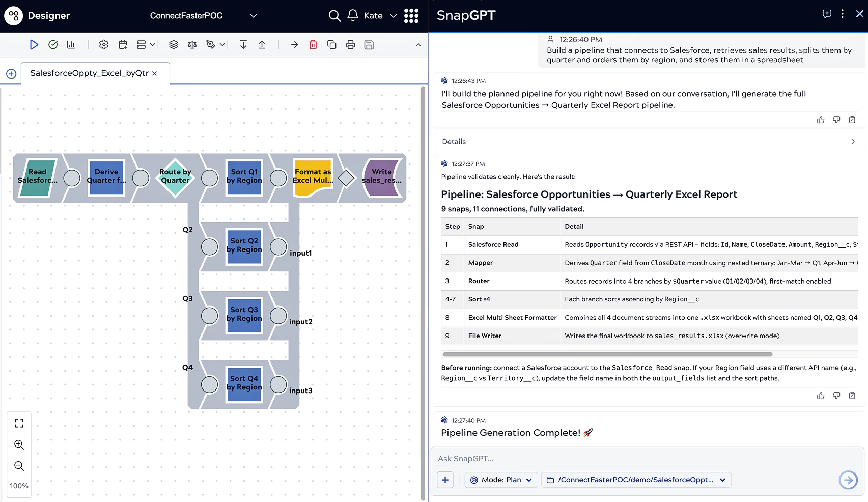This screenshot has width=868, height=502.
Task: Collapse the toolbar with the up chevron
Action: coord(418,45)
